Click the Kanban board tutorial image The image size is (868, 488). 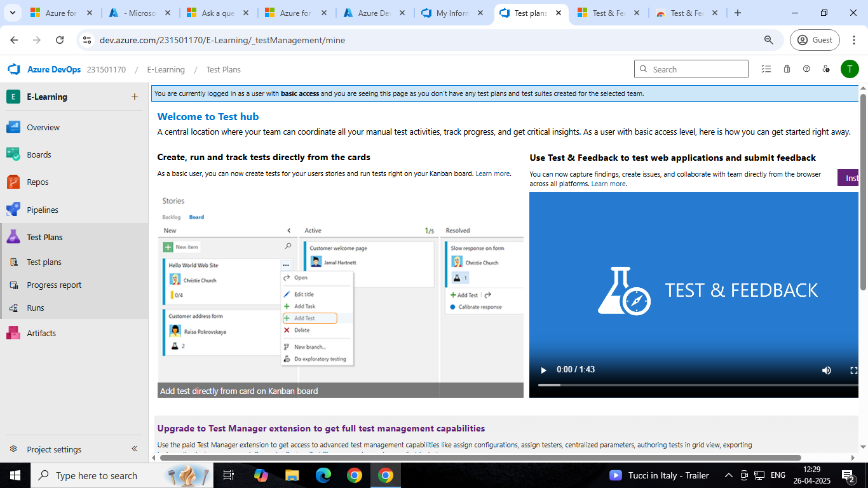point(341,295)
